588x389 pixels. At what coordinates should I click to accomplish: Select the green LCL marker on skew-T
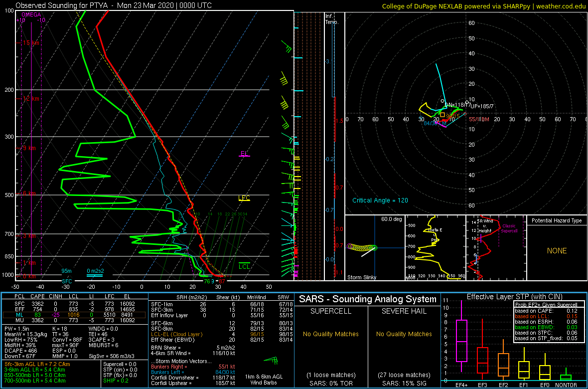point(244,266)
